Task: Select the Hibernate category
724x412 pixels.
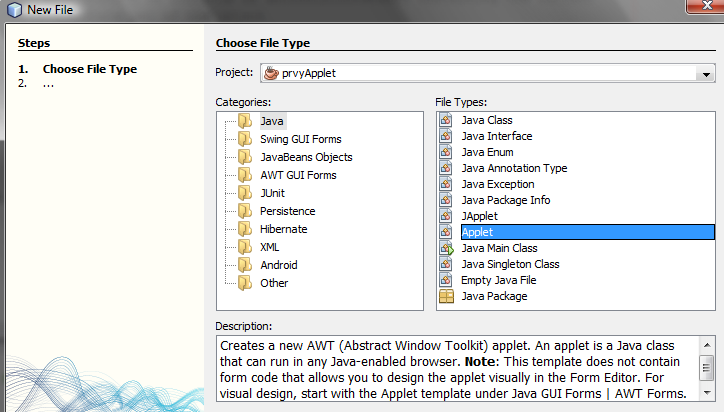Action: click(284, 229)
